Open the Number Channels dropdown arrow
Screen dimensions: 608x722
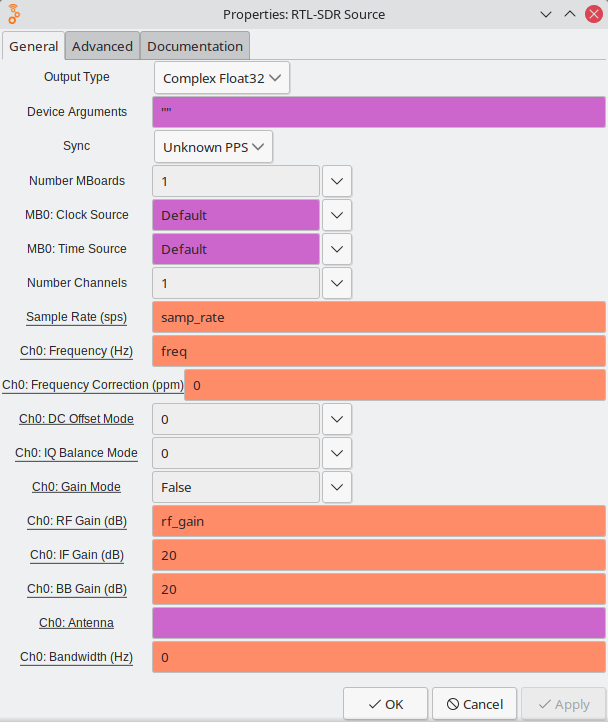(x=338, y=283)
